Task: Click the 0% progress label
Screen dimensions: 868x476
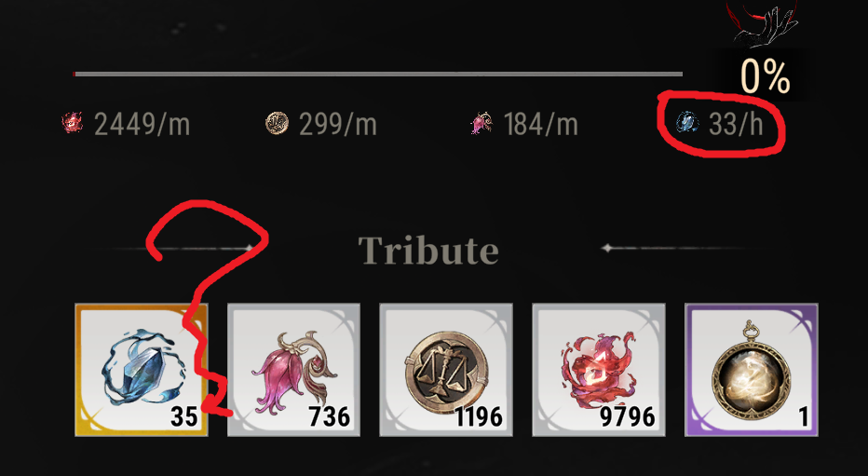Action: pyautogui.click(x=766, y=75)
